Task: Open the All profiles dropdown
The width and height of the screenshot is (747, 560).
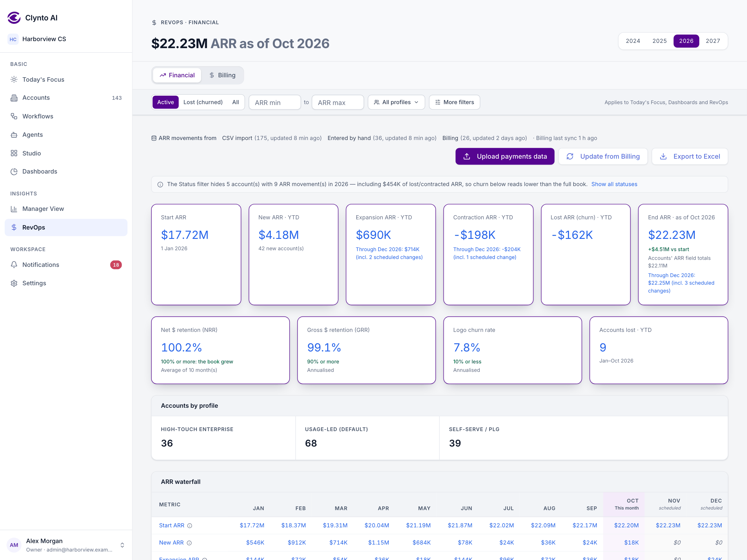Action: pos(396,102)
